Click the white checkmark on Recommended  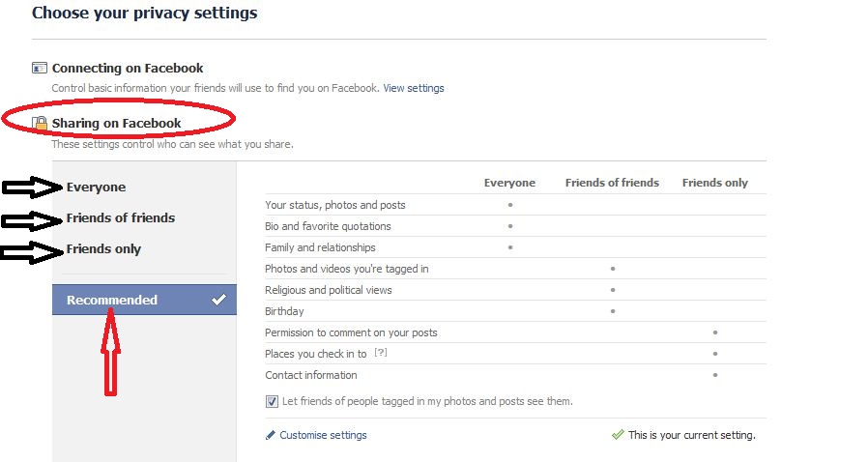pyautogui.click(x=218, y=300)
